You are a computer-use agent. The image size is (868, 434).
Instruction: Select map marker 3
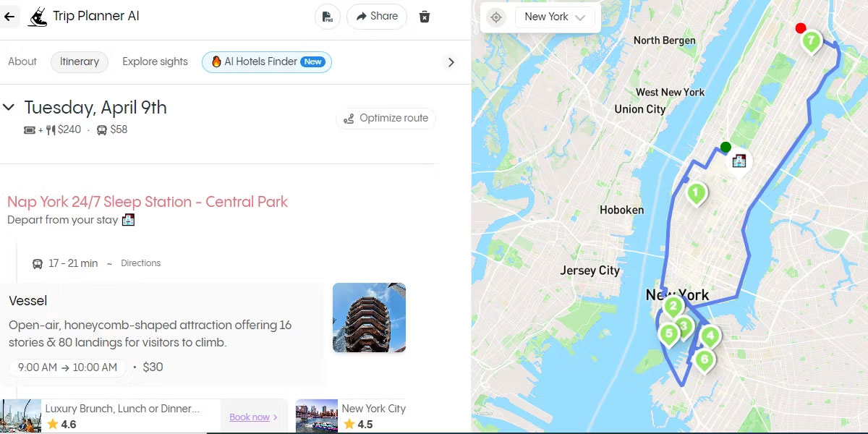click(x=683, y=327)
